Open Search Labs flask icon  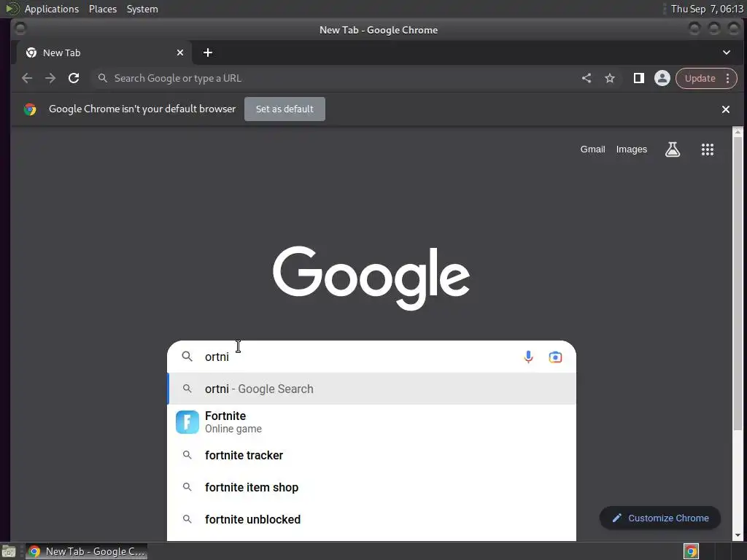[673, 149]
